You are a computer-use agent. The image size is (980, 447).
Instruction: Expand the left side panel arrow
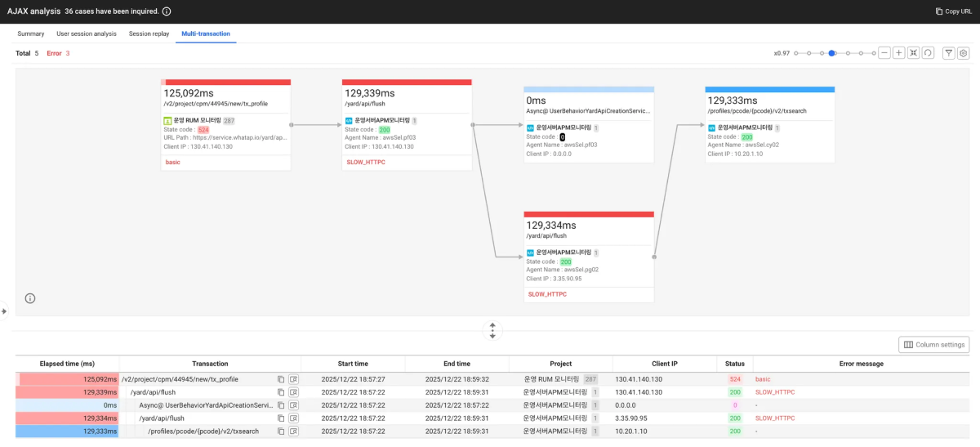coord(4,311)
